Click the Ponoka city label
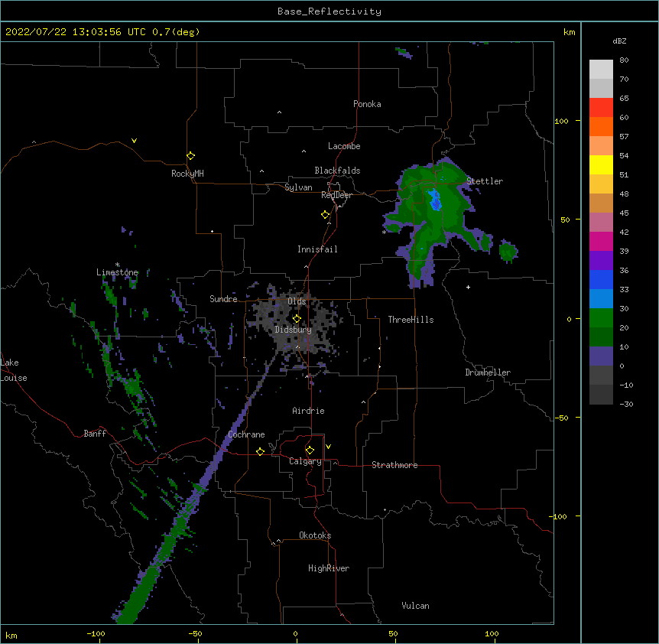The width and height of the screenshot is (659, 644). [x=367, y=104]
